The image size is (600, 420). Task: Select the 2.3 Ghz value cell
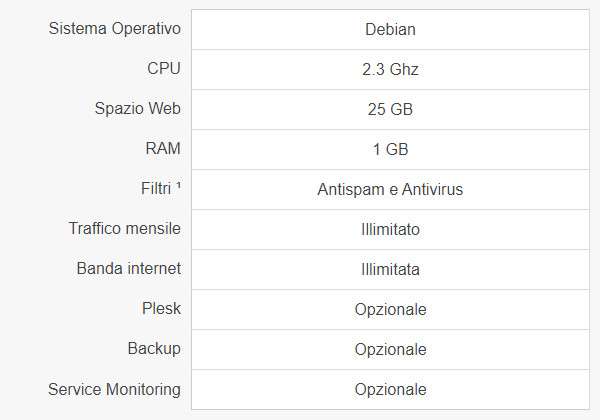tap(390, 69)
